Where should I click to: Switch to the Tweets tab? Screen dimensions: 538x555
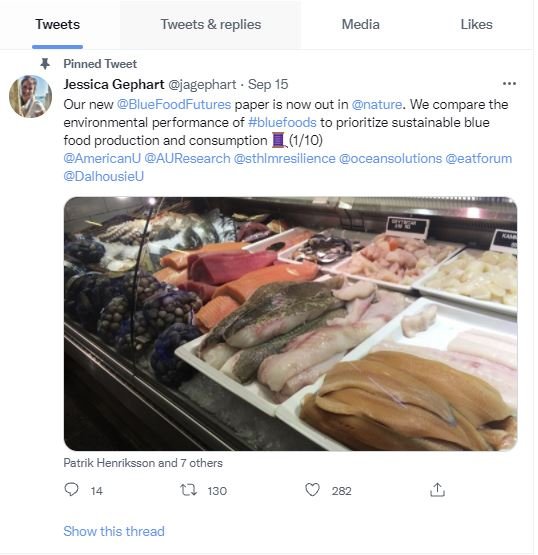click(x=58, y=25)
